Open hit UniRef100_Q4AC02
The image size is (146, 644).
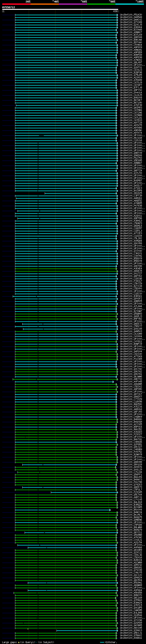click(x=131, y=20)
